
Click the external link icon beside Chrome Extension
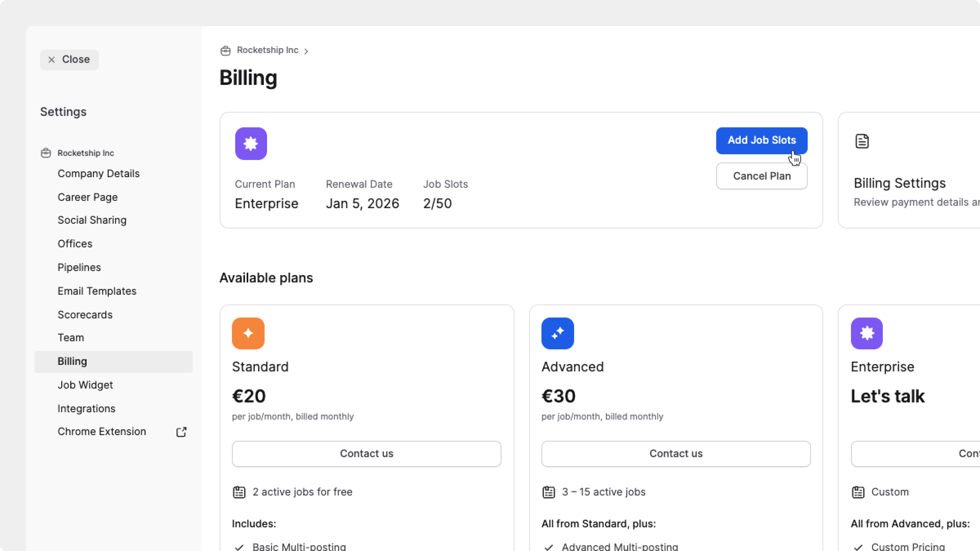click(x=181, y=432)
